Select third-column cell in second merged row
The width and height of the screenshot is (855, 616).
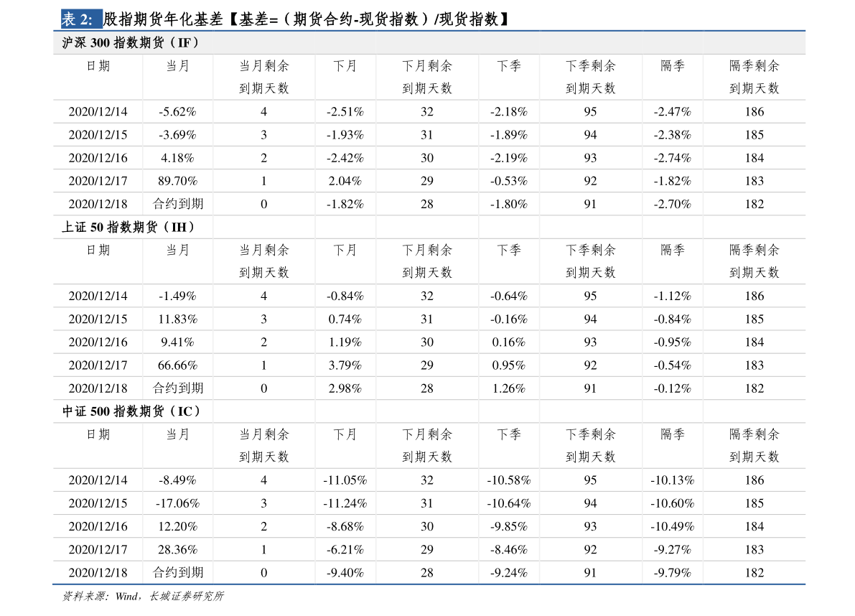tap(263, 411)
